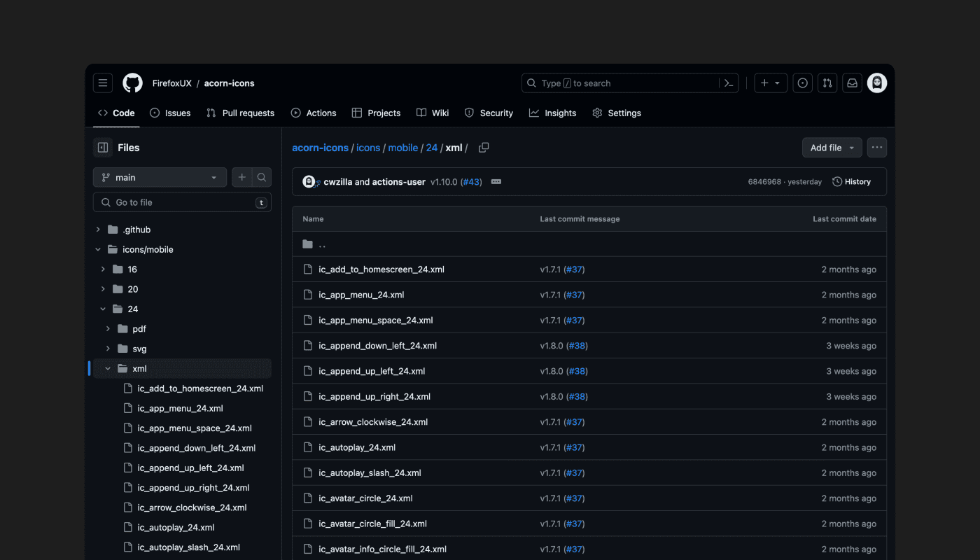Screen dimensions: 980x560
Task: Open the parent directory folder row
Action: point(589,244)
